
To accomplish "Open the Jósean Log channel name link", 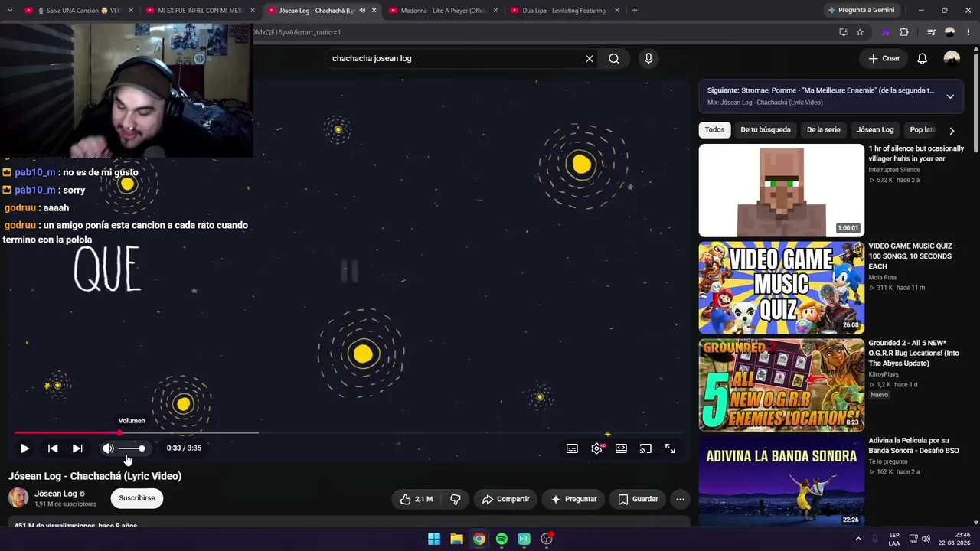I will (56, 494).
